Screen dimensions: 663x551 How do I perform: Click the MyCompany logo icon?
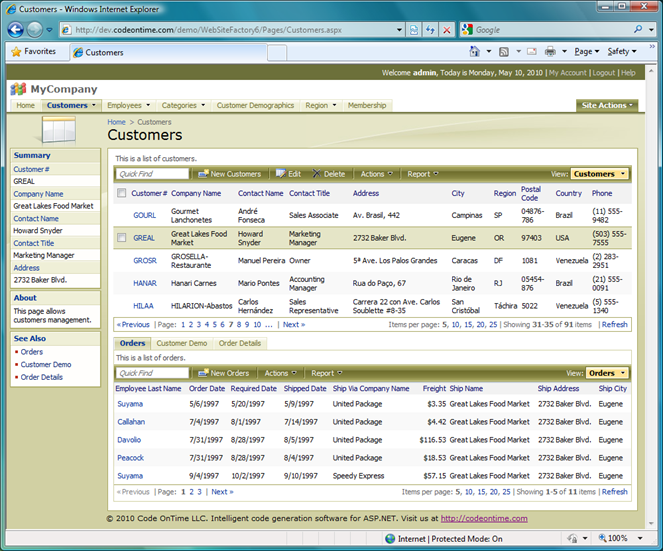(18, 89)
